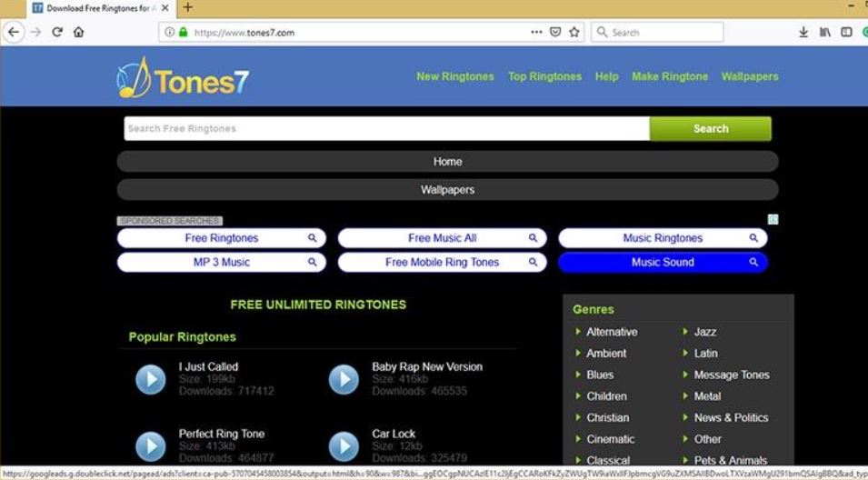Open the Ambient genre
The width and height of the screenshot is (868, 480).
(x=606, y=354)
